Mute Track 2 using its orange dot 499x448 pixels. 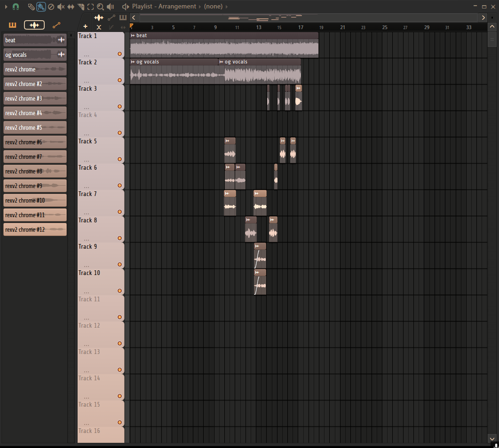pyautogui.click(x=119, y=80)
